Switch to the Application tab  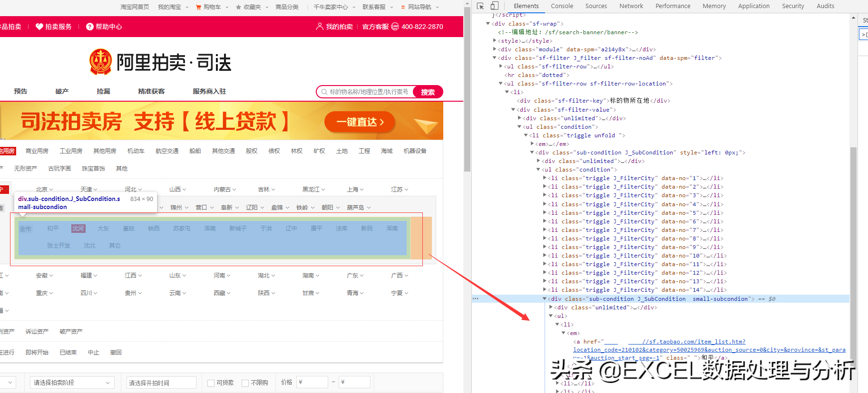[753, 6]
